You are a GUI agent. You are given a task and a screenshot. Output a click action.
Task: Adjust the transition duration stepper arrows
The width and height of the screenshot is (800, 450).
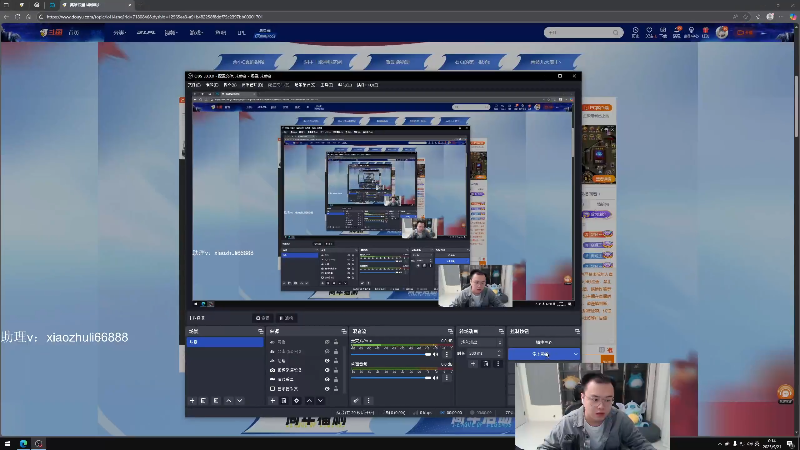pos(499,353)
